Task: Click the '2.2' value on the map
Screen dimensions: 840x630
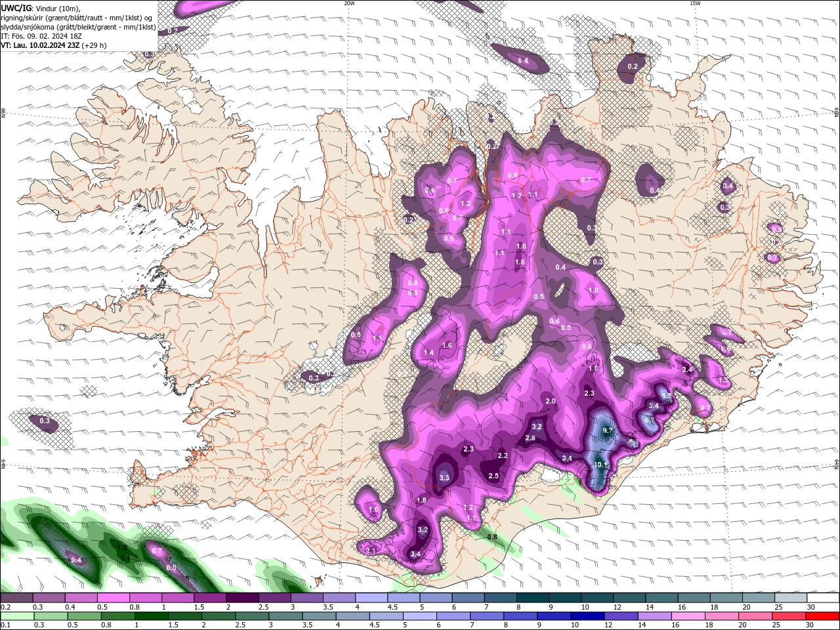Action: click(x=503, y=455)
